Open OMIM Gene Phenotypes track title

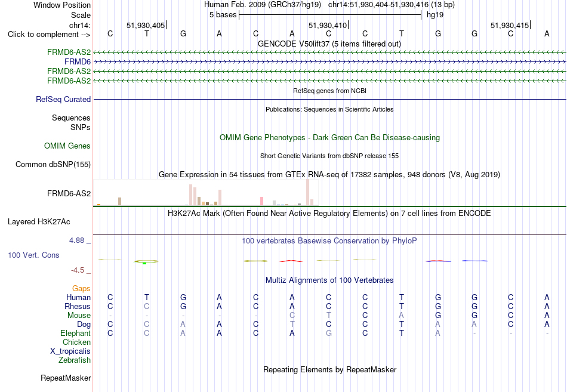(329, 137)
